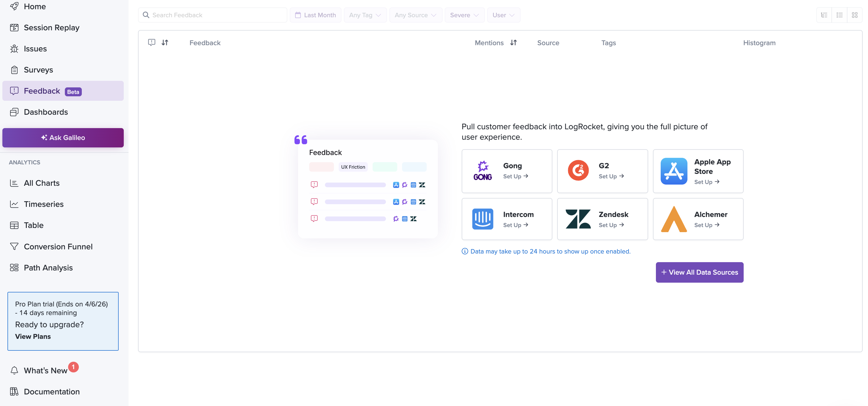Open the View Plans link
Viewport: 868px width, 406px height.
[x=33, y=336]
